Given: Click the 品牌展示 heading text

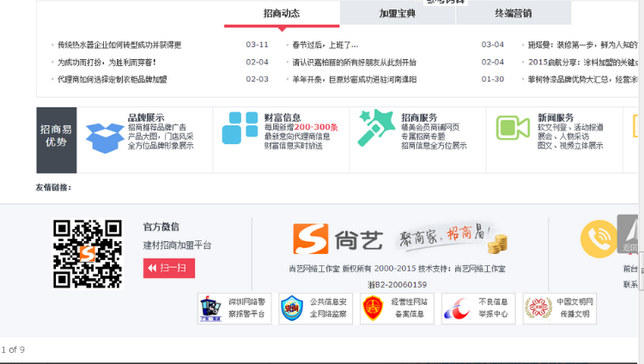Looking at the screenshot, I should click(x=146, y=118).
